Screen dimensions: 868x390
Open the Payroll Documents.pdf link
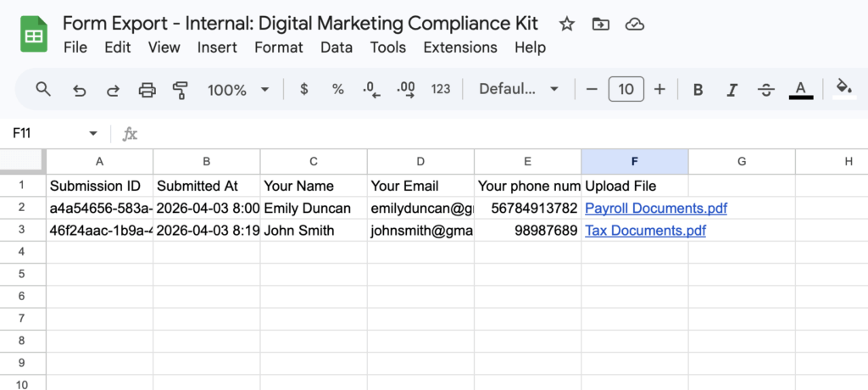[655, 209]
